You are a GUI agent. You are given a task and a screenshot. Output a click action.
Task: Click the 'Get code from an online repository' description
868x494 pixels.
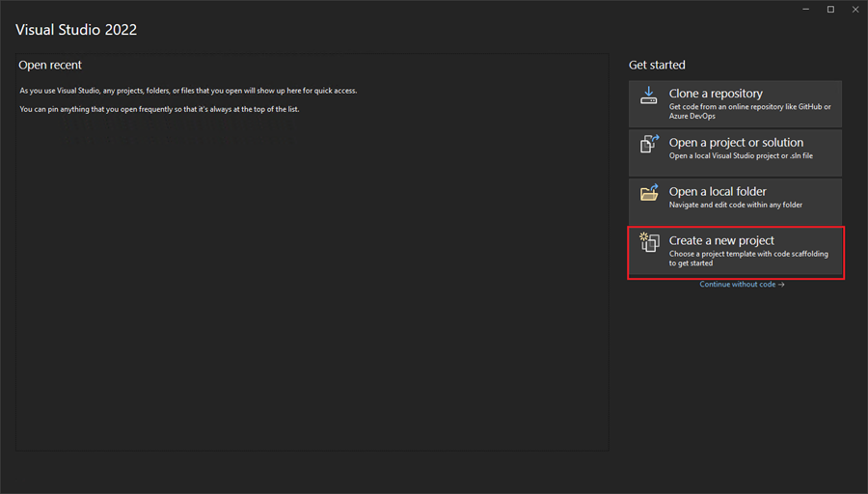tap(749, 111)
